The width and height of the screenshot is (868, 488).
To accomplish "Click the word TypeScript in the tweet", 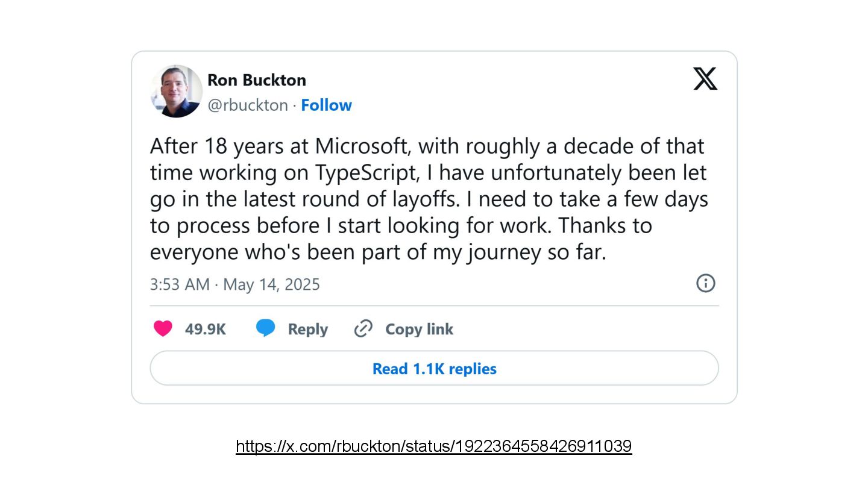I will coord(366,173).
